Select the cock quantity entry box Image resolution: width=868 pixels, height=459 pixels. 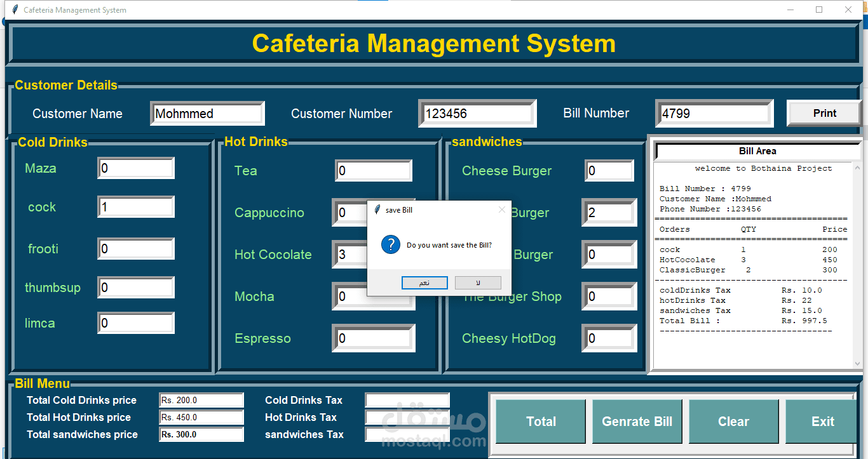pyautogui.click(x=135, y=206)
